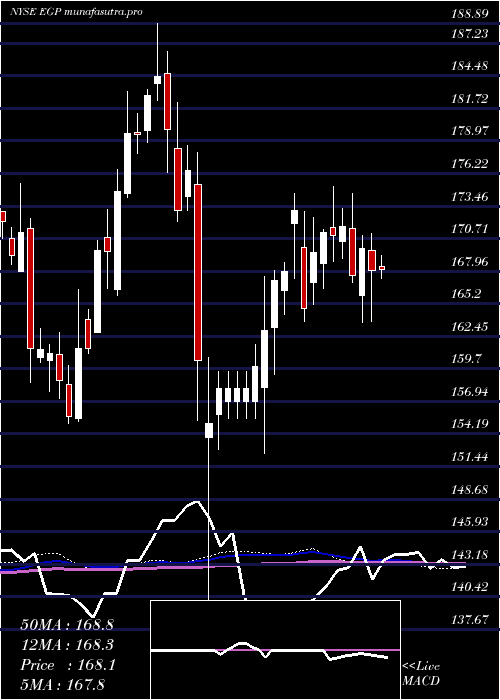Click the 151.44 price axis label
Viewport: 500px width, 700px height.
[469, 456]
